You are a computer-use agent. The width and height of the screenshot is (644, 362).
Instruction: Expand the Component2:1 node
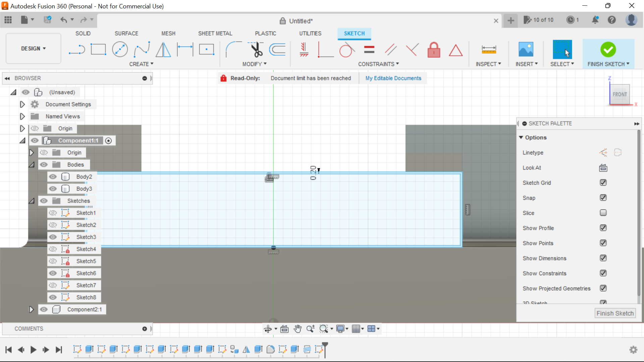(x=31, y=309)
